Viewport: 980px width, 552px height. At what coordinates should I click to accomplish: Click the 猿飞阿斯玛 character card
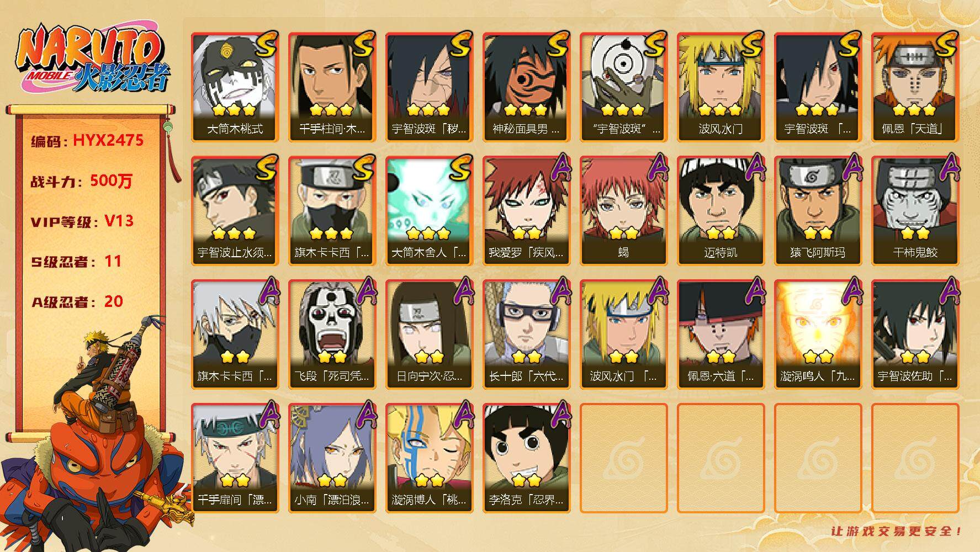click(x=818, y=211)
